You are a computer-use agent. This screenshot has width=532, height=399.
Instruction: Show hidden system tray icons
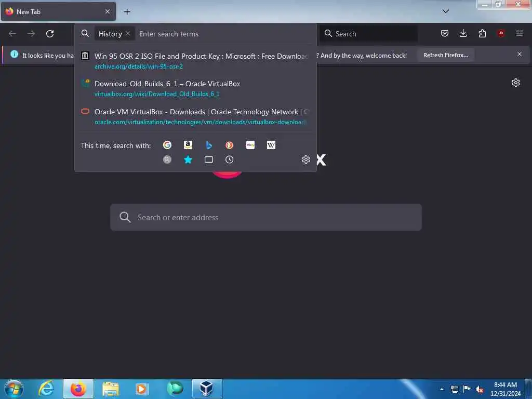click(x=442, y=389)
